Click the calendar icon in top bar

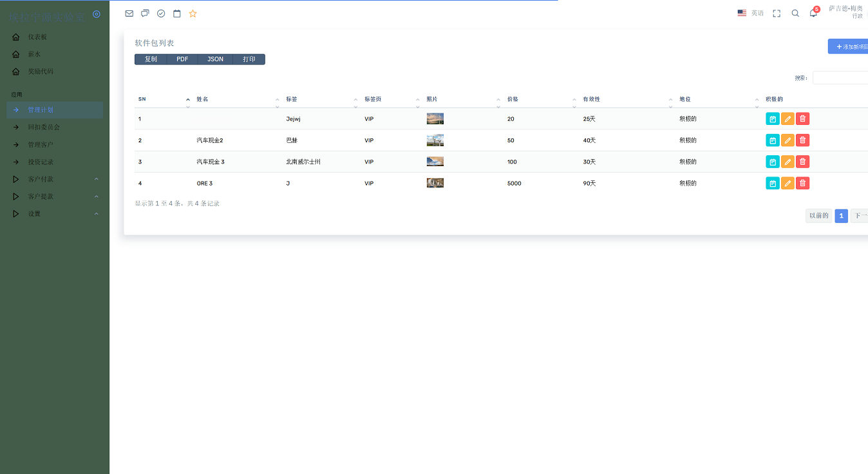point(177,14)
